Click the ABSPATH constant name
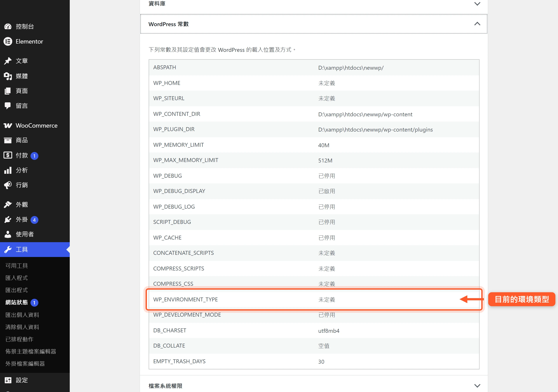 (165, 68)
